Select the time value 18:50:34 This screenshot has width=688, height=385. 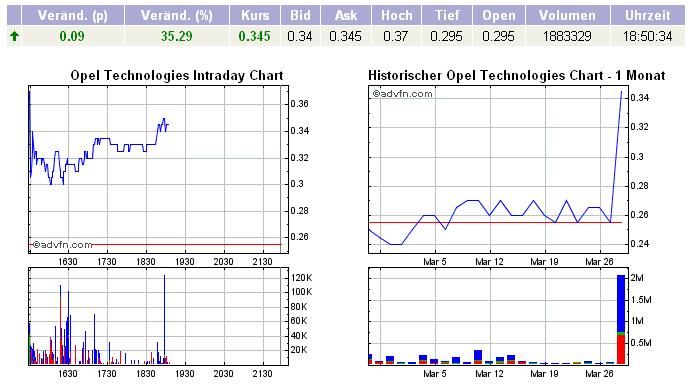(648, 36)
